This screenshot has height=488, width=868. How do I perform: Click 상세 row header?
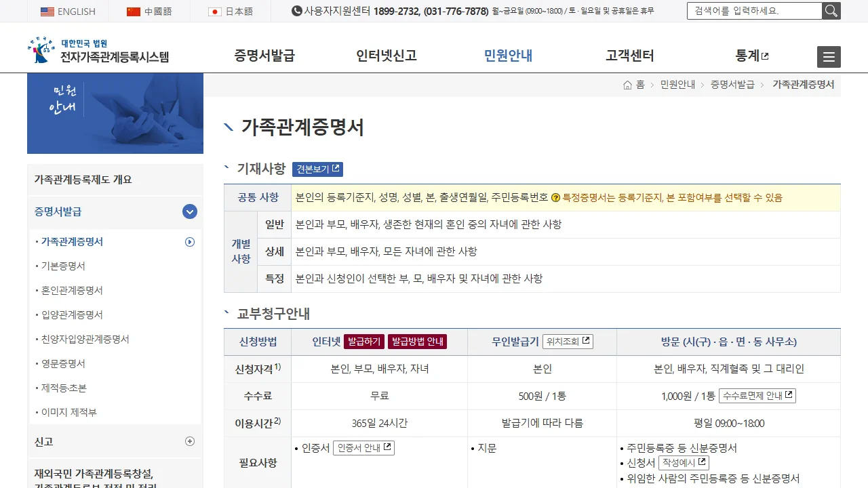pyautogui.click(x=275, y=251)
